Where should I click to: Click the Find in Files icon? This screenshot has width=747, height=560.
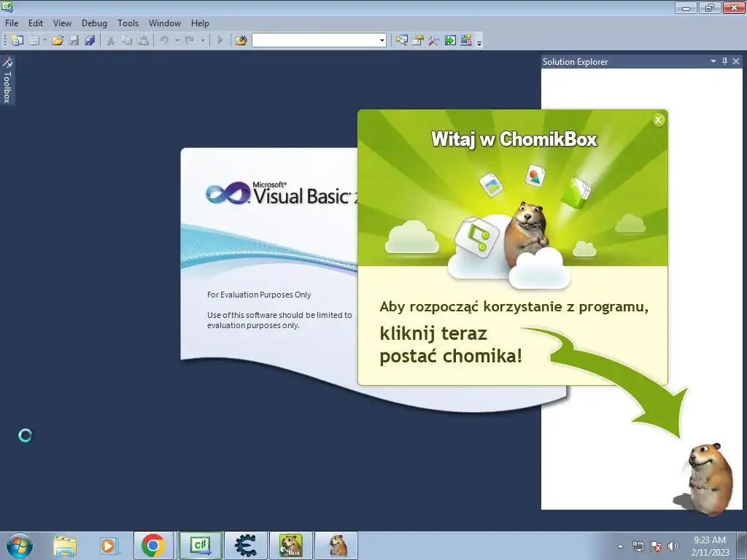pyautogui.click(x=241, y=41)
